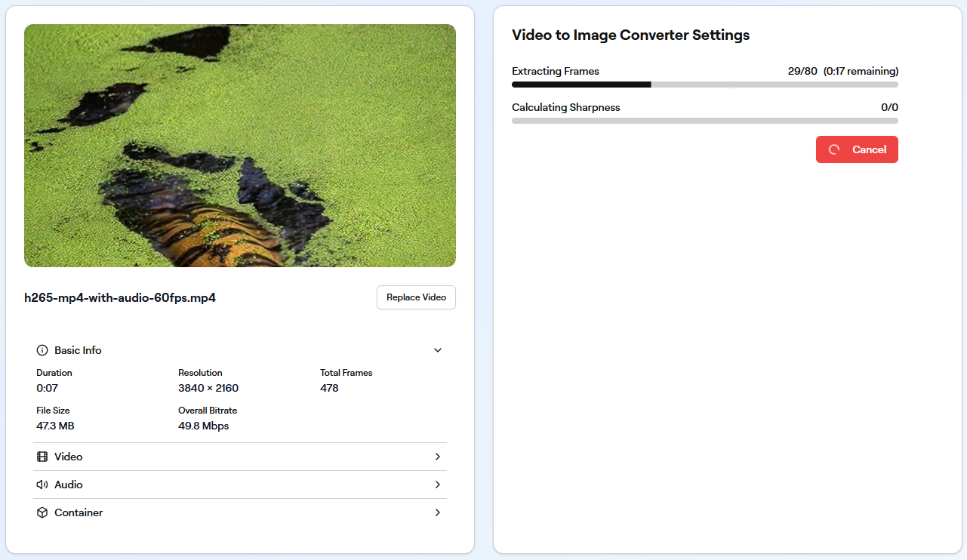Viewport: 967px width, 560px height.
Task: Click the Calculating Sharpness progress bar
Action: [x=704, y=121]
